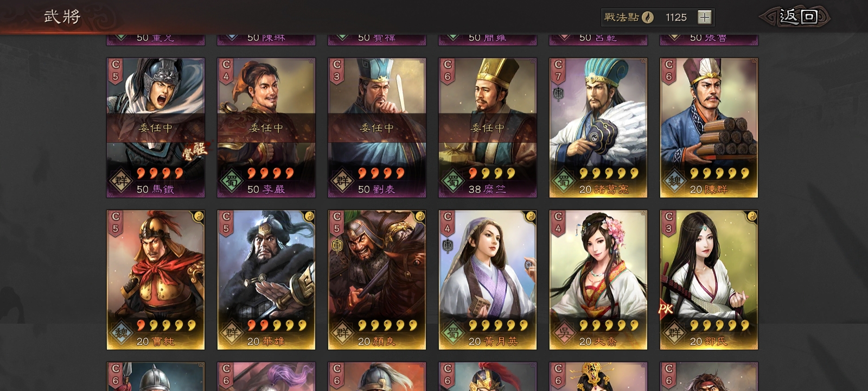The width and height of the screenshot is (868, 391).
Task: Pick the 曹純 general card
Action: [156, 280]
